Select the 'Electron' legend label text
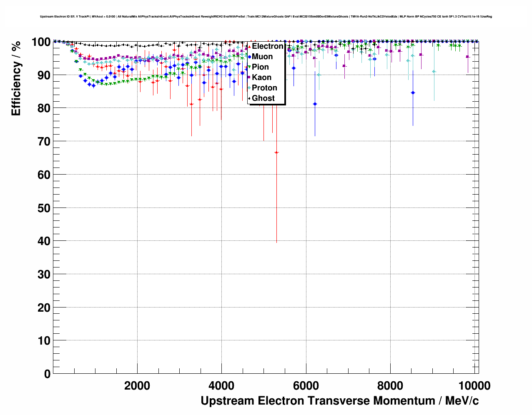This screenshot has width=532, height=415. point(267,46)
